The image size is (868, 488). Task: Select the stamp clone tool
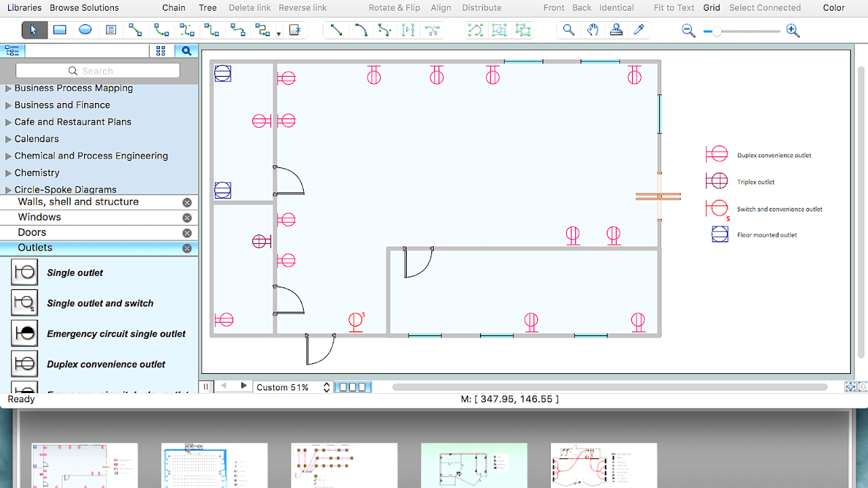[616, 30]
